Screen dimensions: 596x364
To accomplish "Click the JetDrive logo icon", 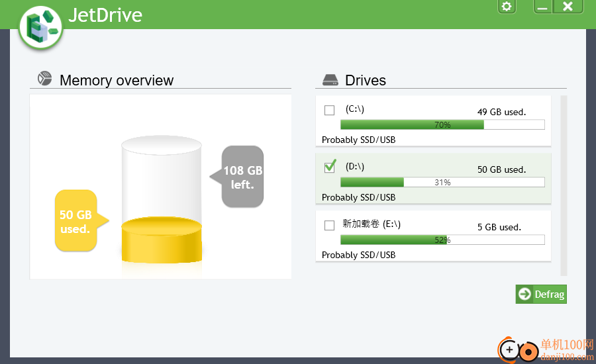I will [40, 28].
